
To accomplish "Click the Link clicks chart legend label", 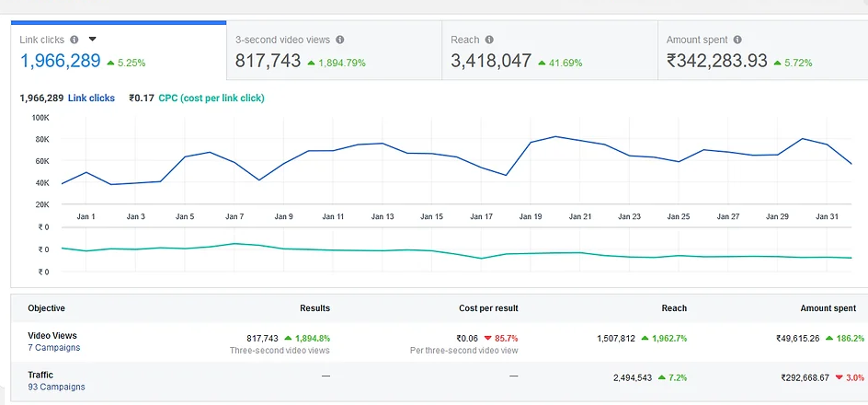I will pos(91,98).
